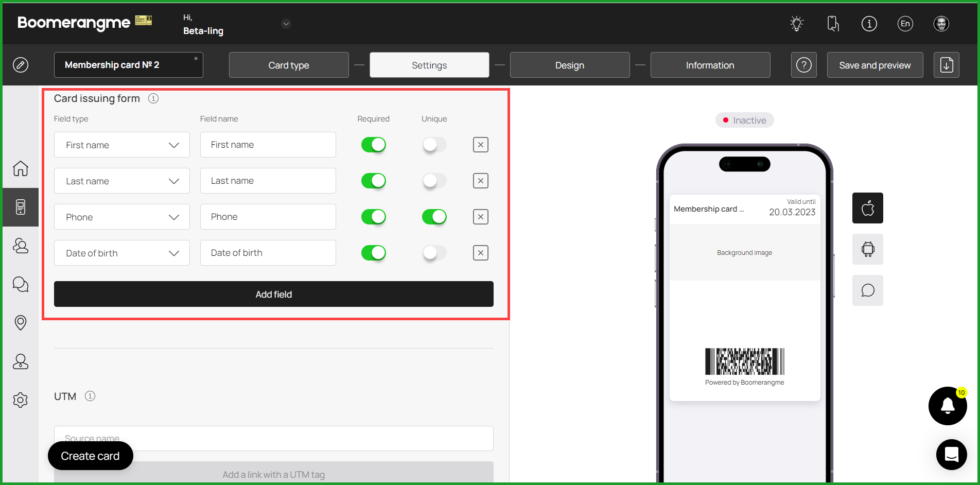Expand the account dropdown beside Beta-ling

pyautogui.click(x=286, y=24)
